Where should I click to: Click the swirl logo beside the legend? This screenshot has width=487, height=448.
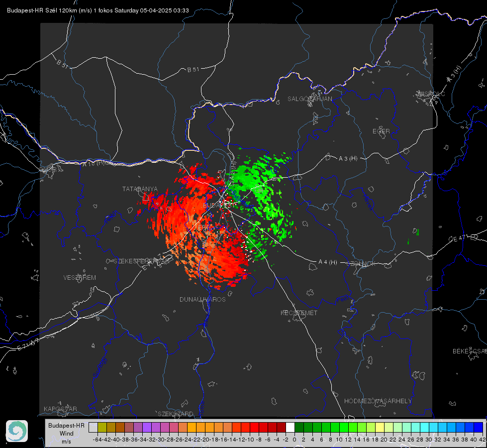[17, 431]
